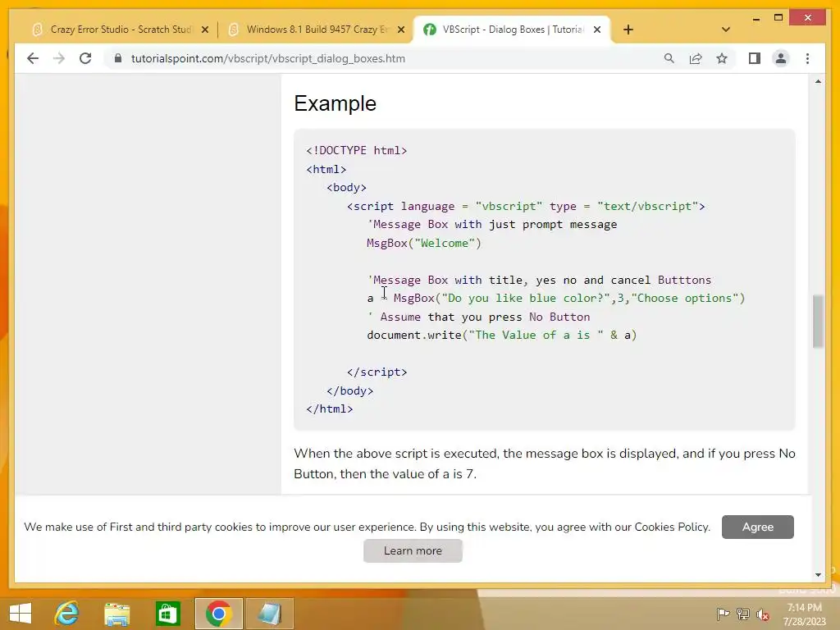Open File Explorer from taskbar
The image size is (840, 630).
116,614
